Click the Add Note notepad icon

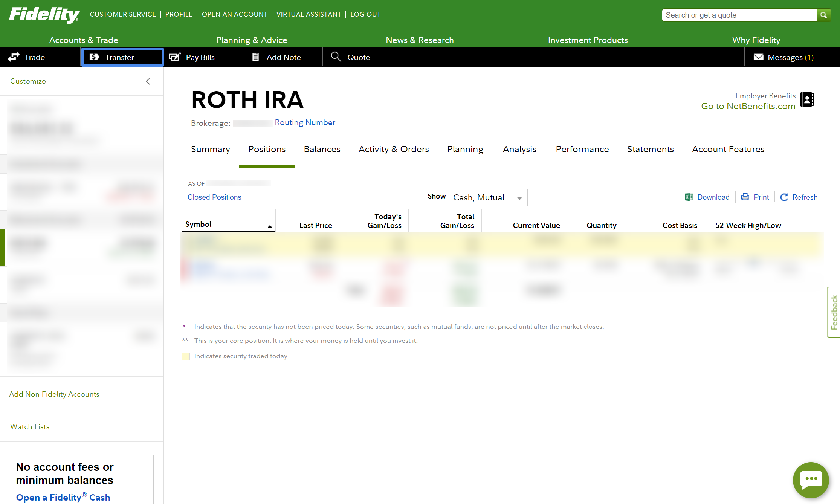(x=255, y=57)
